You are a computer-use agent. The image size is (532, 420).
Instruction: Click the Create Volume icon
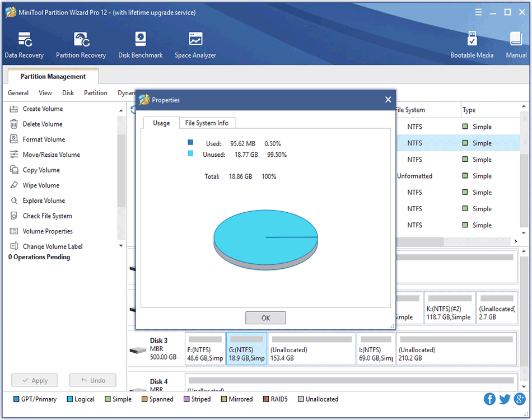13,109
